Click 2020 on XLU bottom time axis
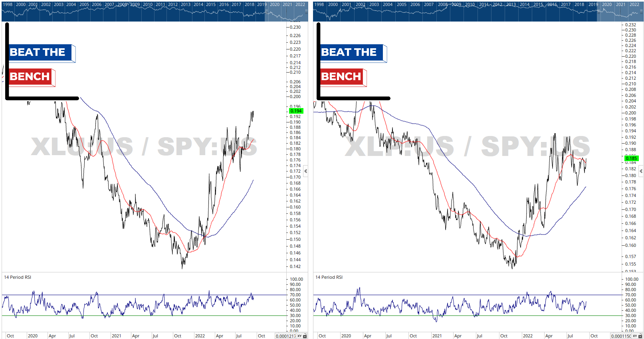 coord(32,336)
